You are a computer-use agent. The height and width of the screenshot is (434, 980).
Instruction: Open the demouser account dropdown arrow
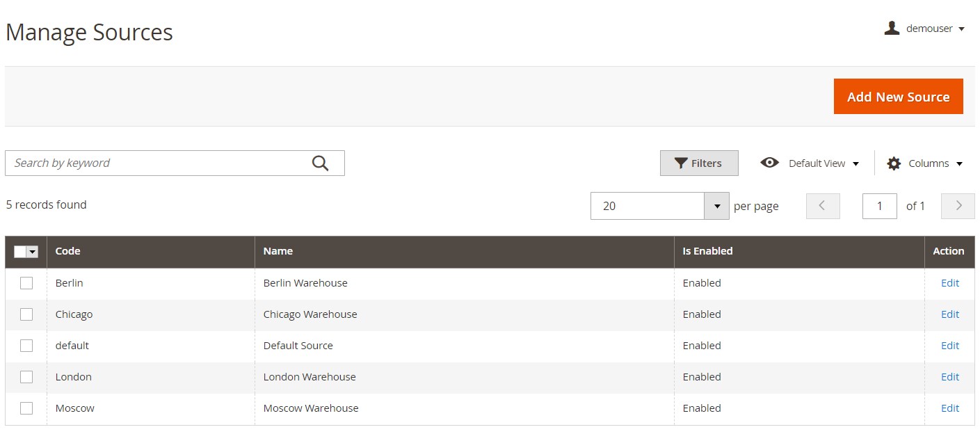pos(961,29)
